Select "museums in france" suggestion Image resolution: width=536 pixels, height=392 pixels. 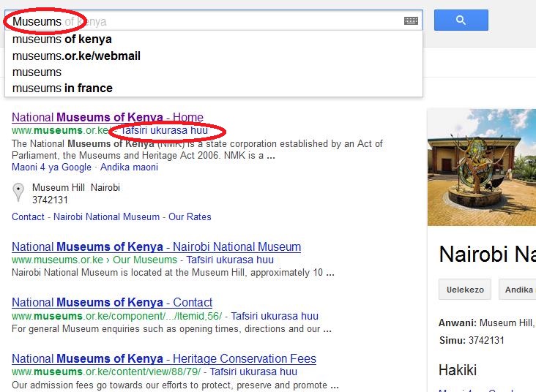(x=62, y=88)
